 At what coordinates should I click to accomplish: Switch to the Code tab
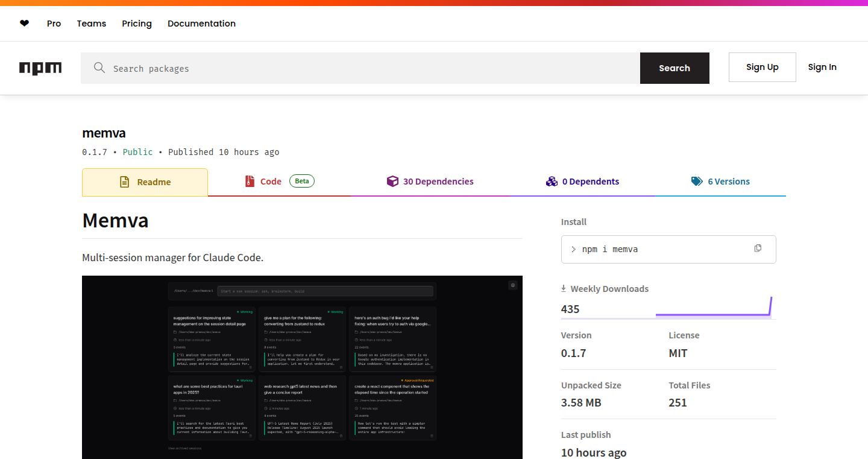click(279, 182)
